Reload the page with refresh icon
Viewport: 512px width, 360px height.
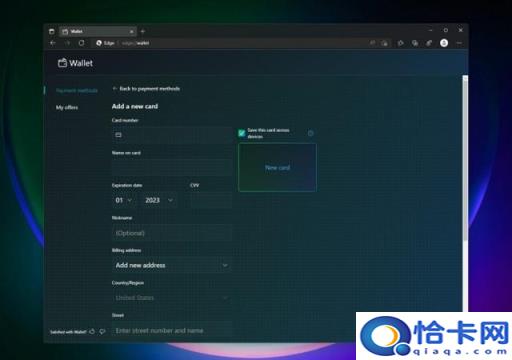coord(82,43)
